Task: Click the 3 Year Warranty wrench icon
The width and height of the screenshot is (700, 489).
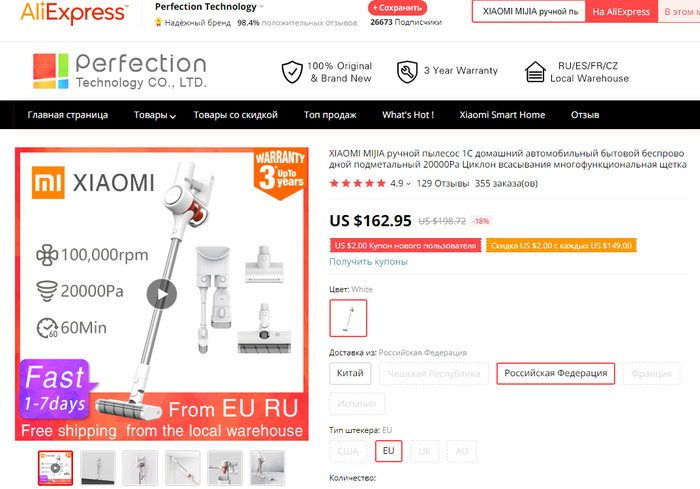Action: coord(407,72)
